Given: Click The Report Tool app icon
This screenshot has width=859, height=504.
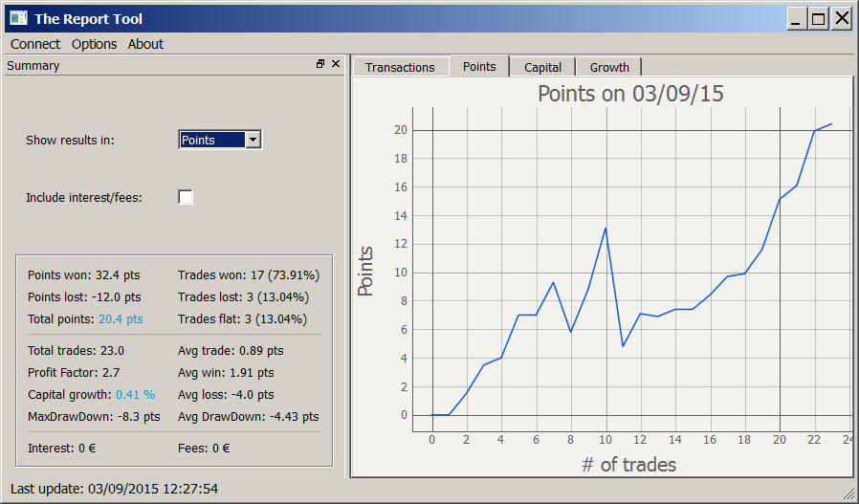Looking at the screenshot, I should [x=18, y=18].
